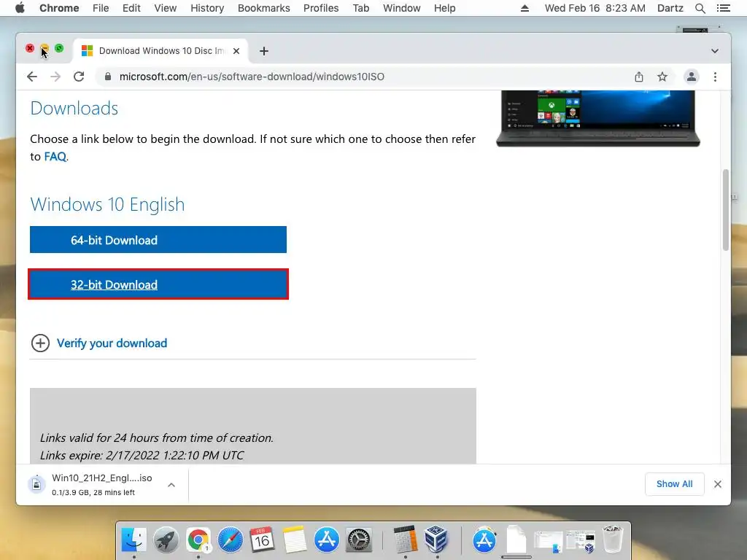The image size is (747, 560).
Task: Click the eject icon in menu bar
Action: 525,8
